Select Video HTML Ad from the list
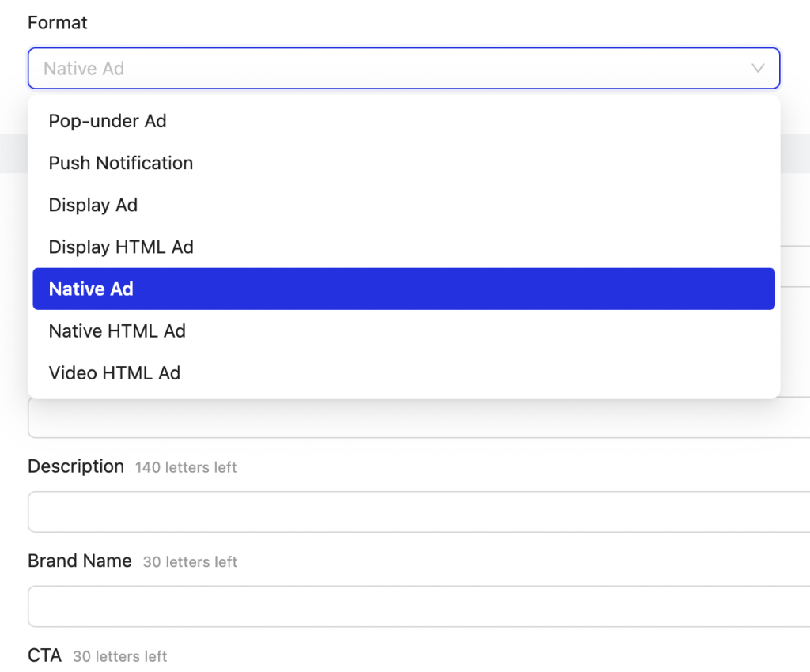The image size is (810, 672). (115, 372)
